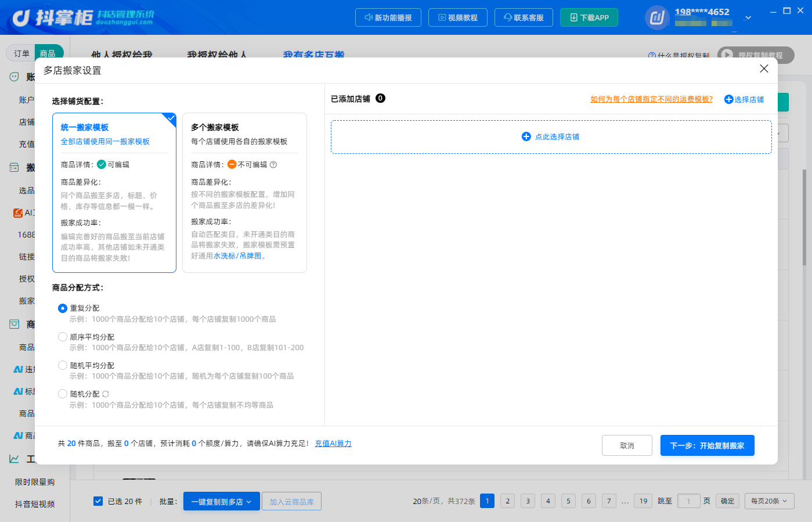Open the 视频教程 button
812x522 pixels.
(458, 17)
